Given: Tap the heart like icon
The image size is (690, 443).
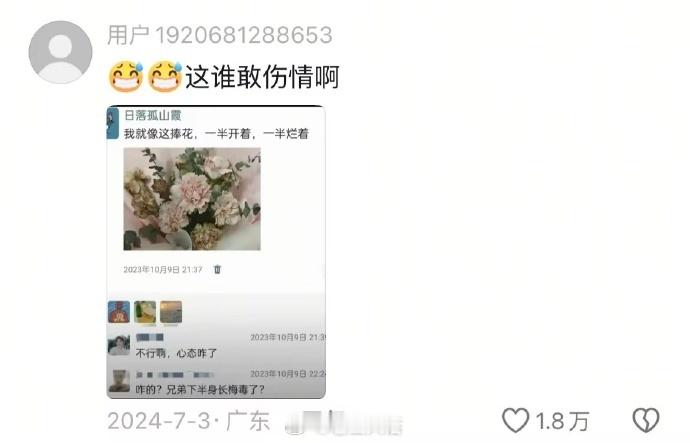Looking at the screenshot, I should (x=515, y=420).
